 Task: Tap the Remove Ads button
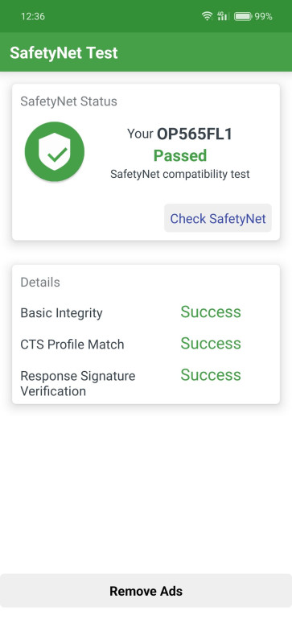[x=146, y=591]
